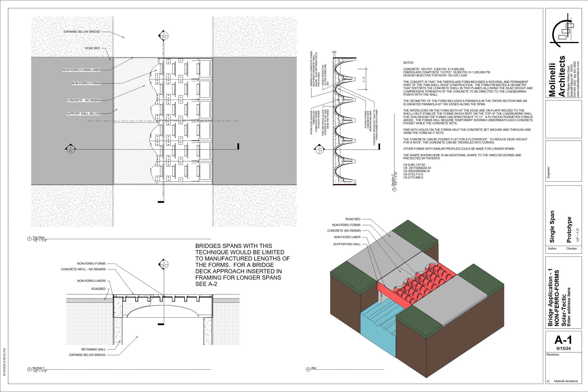Click the 'NOTES:' heading
This screenshot has height=392, width=588.
click(408, 63)
